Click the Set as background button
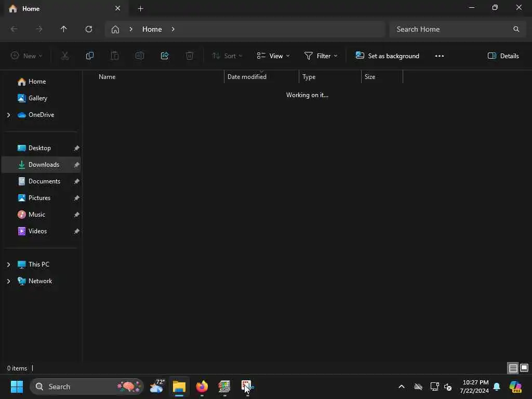The image size is (532, 399). [x=387, y=56]
